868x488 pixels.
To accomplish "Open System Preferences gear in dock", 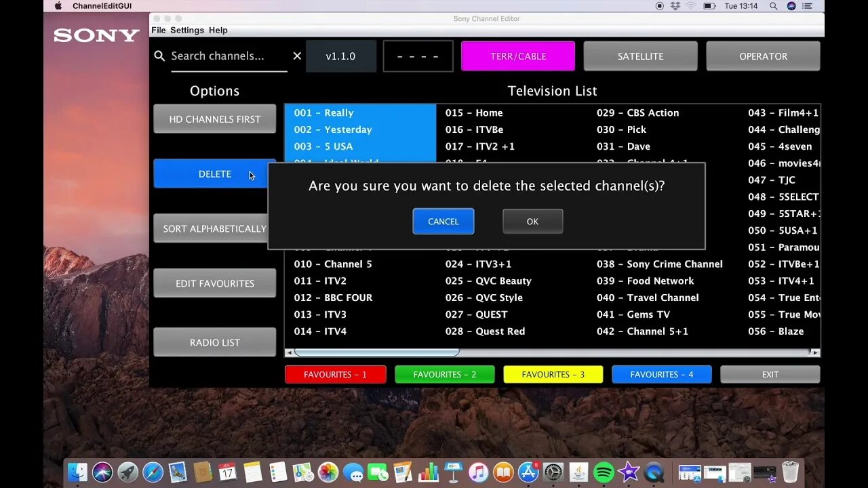I will point(553,472).
